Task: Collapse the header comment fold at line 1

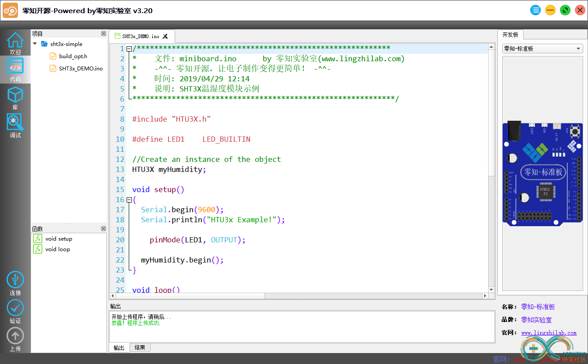Action: pyautogui.click(x=129, y=49)
